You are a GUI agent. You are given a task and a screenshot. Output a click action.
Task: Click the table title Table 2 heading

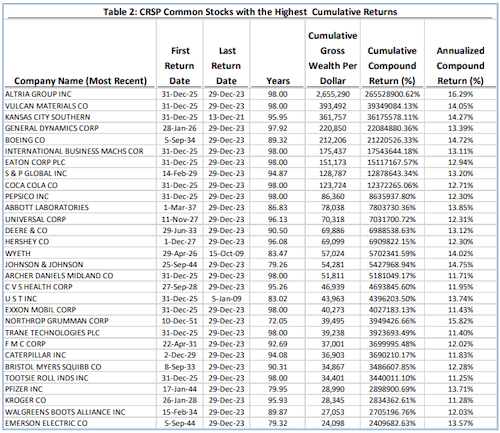[x=250, y=12]
